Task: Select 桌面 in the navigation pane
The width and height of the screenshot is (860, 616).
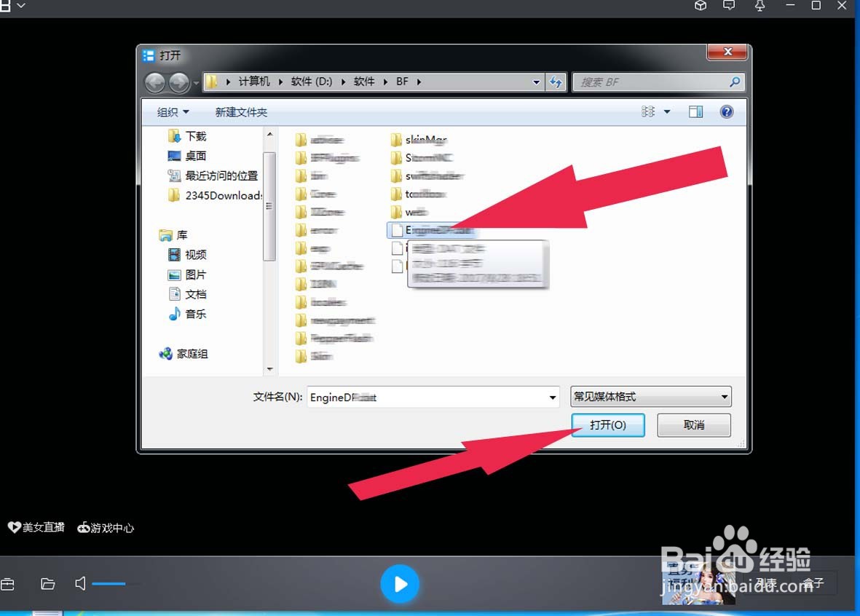Action: [x=187, y=156]
